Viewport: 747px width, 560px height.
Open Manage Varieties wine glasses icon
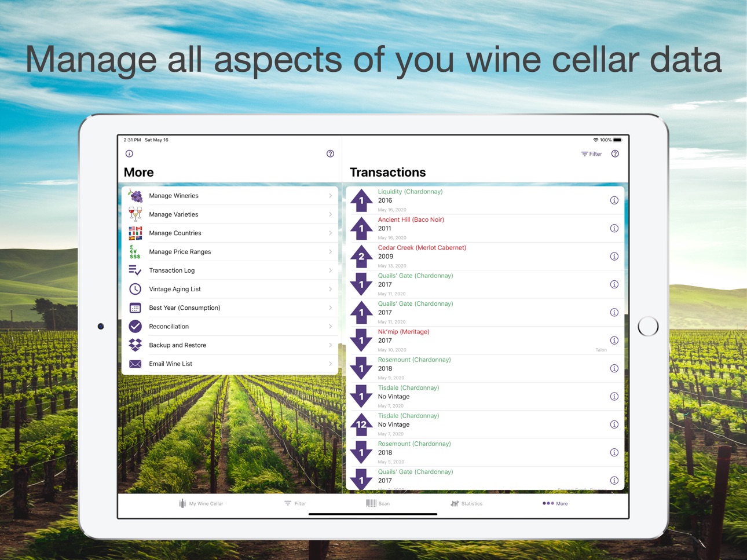(x=135, y=214)
